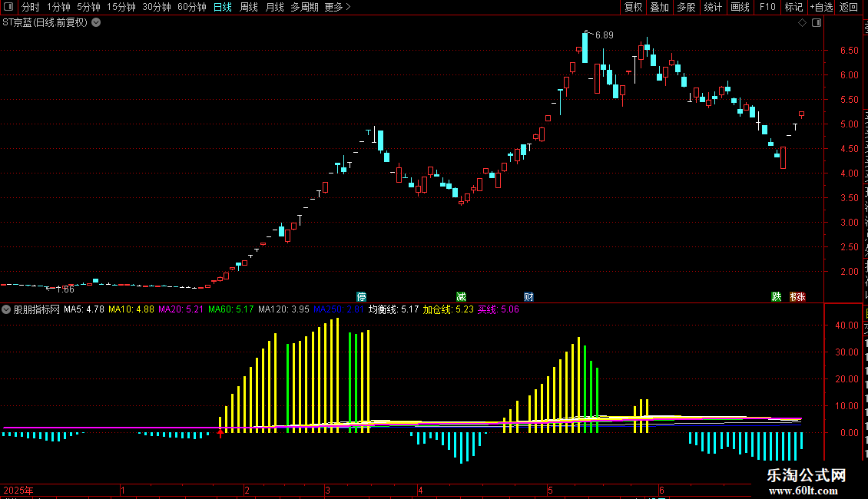This screenshot has width=868, height=499.
Task: Click month 3 on the time axis
Action: click(328, 491)
